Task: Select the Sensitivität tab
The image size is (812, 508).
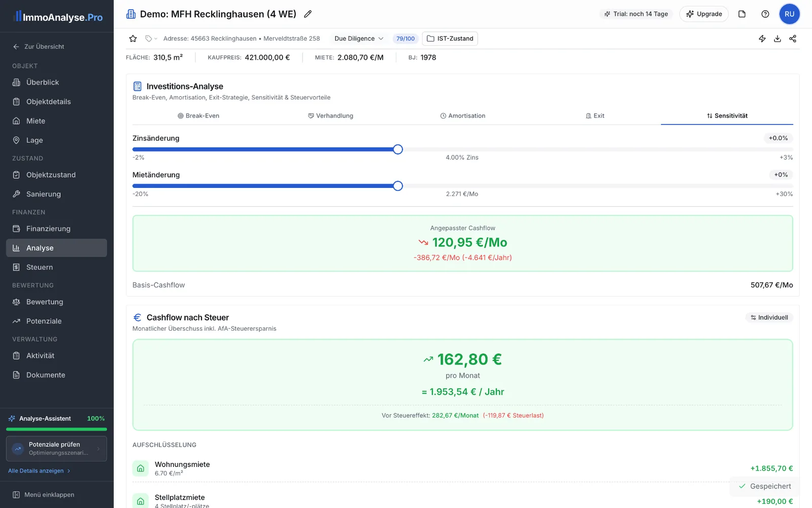Action: click(727, 116)
